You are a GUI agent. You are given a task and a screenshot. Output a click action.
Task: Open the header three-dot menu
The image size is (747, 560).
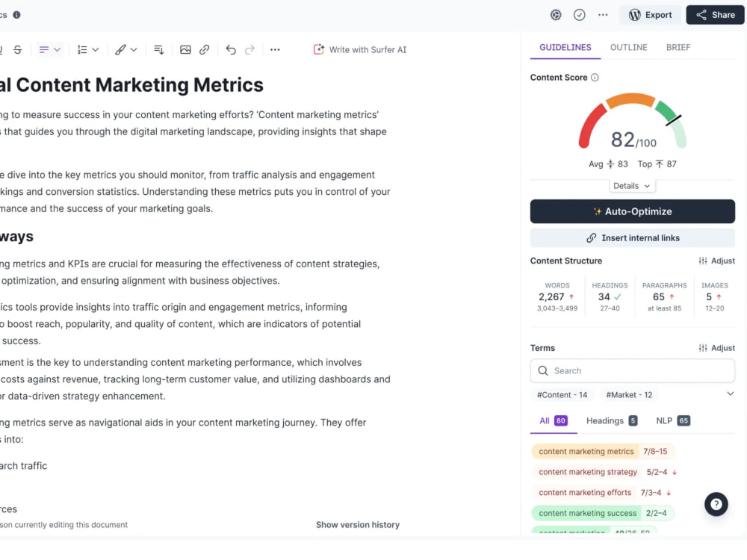(603, 15)
